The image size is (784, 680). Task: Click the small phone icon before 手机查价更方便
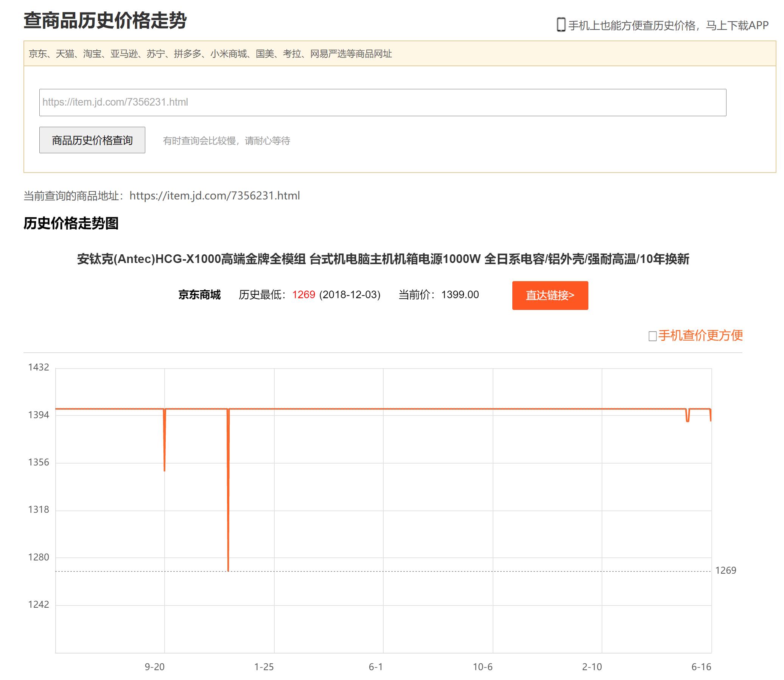click(652, 336)
